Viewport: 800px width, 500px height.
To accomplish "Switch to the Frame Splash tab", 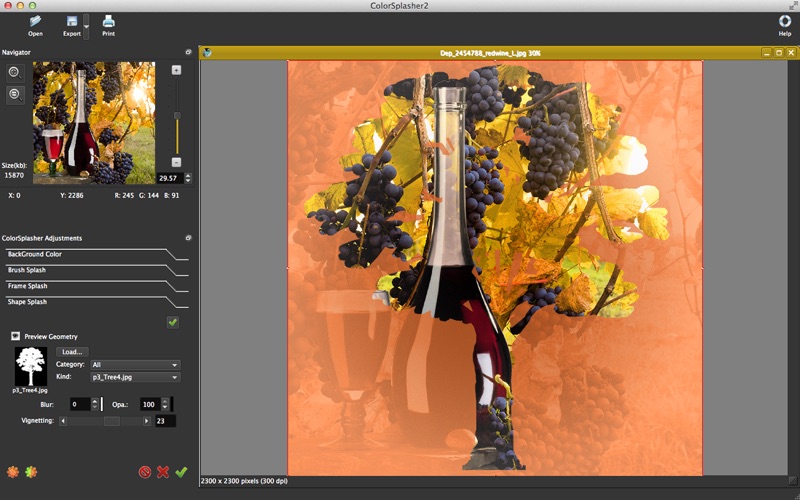I will 28,286.
